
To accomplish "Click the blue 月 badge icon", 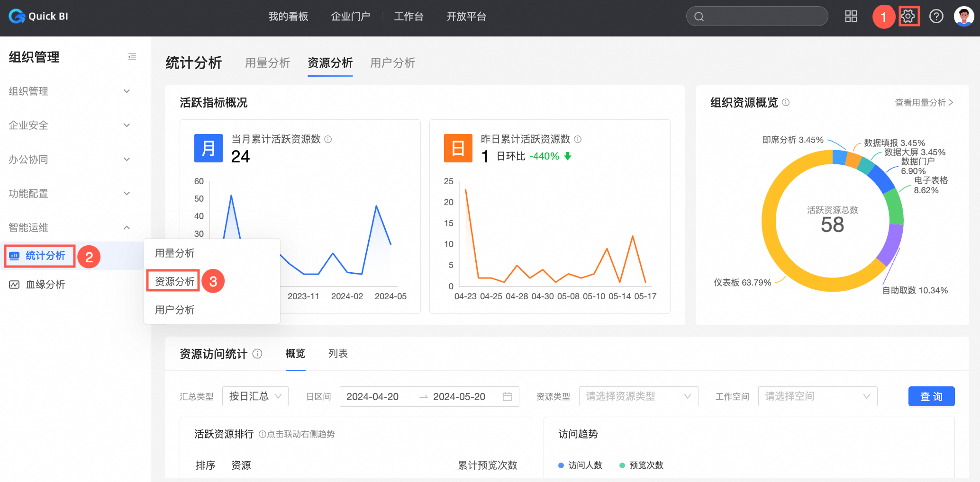I will pyautogui.click(x=209, y=148).
